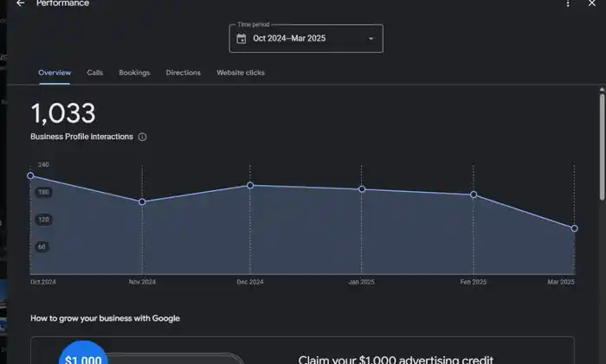Click the Dec 2024 x-axis label
Viewport: 606px width, 364px height.
coord(250,282)
